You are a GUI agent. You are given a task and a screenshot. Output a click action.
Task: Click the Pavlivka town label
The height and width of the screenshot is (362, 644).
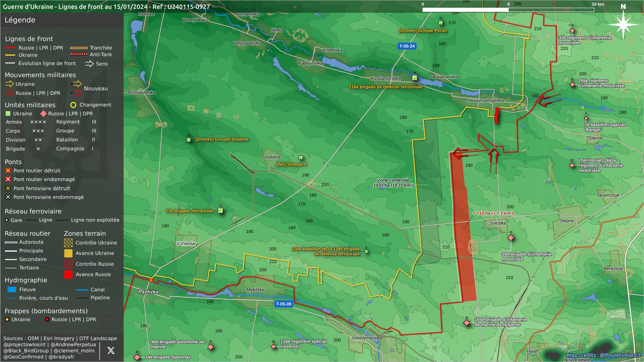(148, 292)
